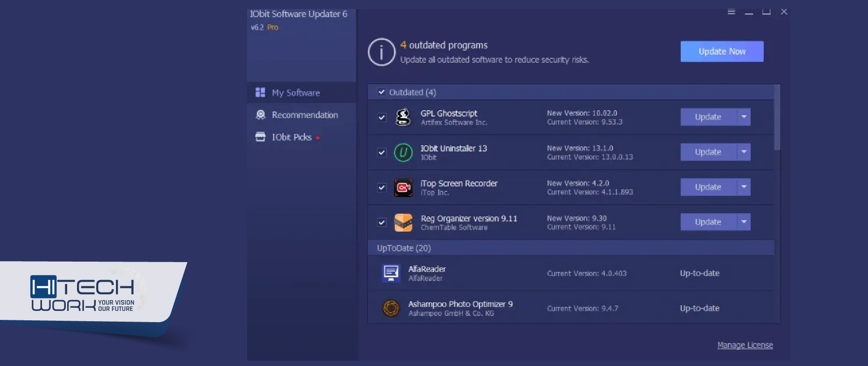Select the Reg Organizer version 9.11 name
The image size is (868, 366).
pos(469,218)
